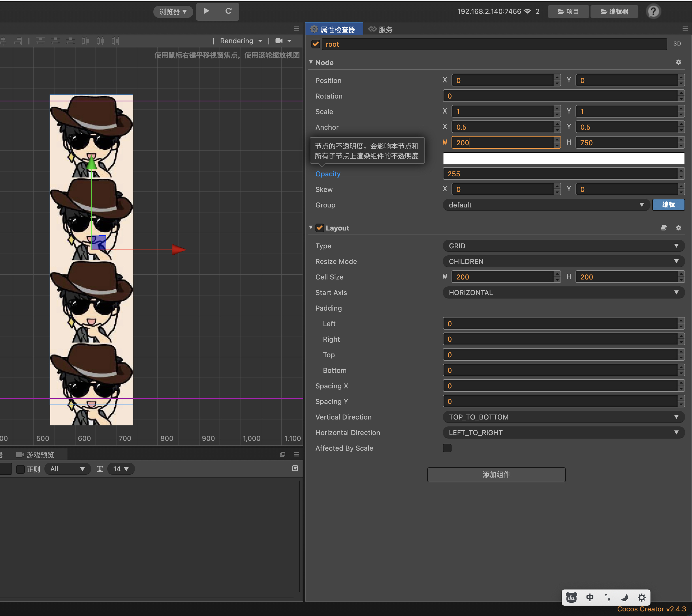Open the help question mark icon
Screen dimensions: 692x616
[x=653, y=12]
